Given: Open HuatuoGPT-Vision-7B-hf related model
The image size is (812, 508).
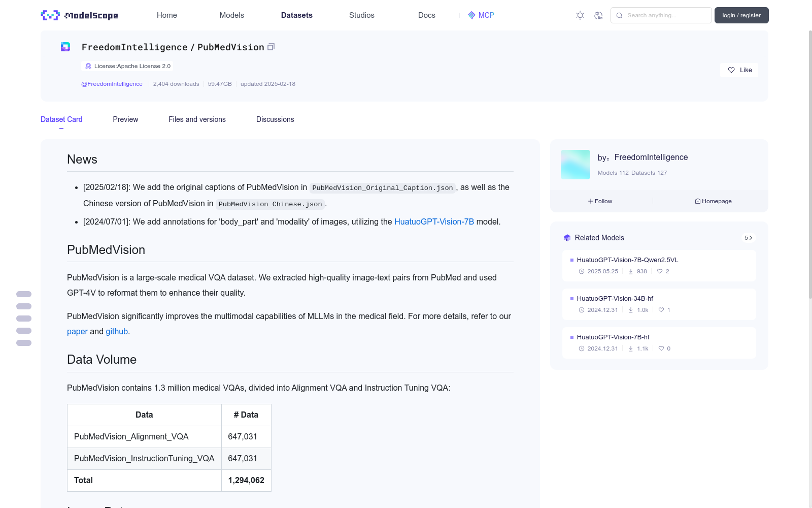Looking at the screenshot, I should [x=659, y=343].
